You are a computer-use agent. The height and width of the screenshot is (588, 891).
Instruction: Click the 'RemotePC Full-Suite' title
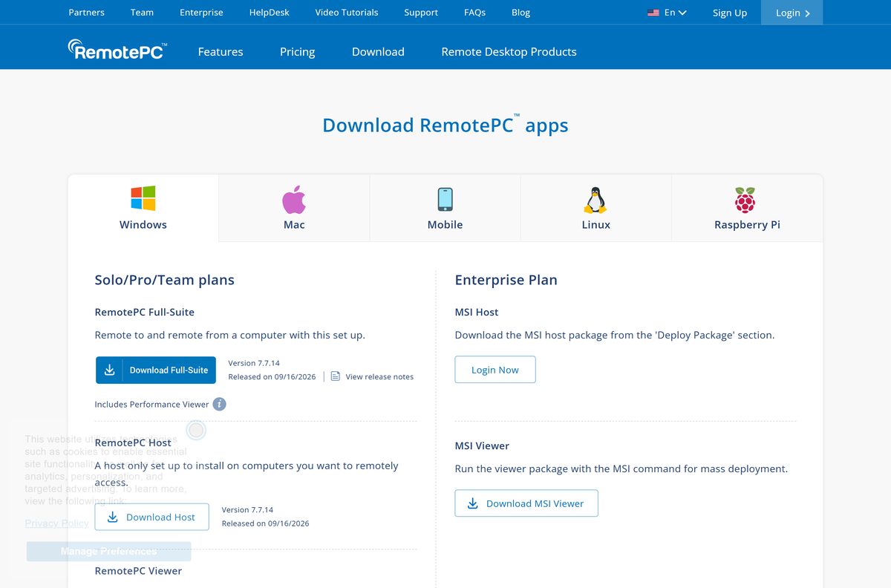[x=144, y=313]
